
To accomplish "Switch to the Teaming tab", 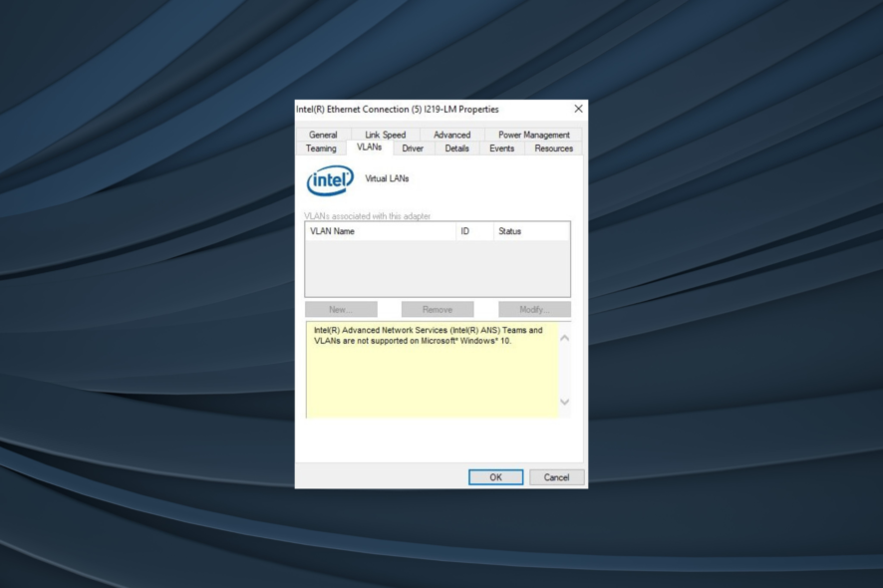I will (321, 147).
